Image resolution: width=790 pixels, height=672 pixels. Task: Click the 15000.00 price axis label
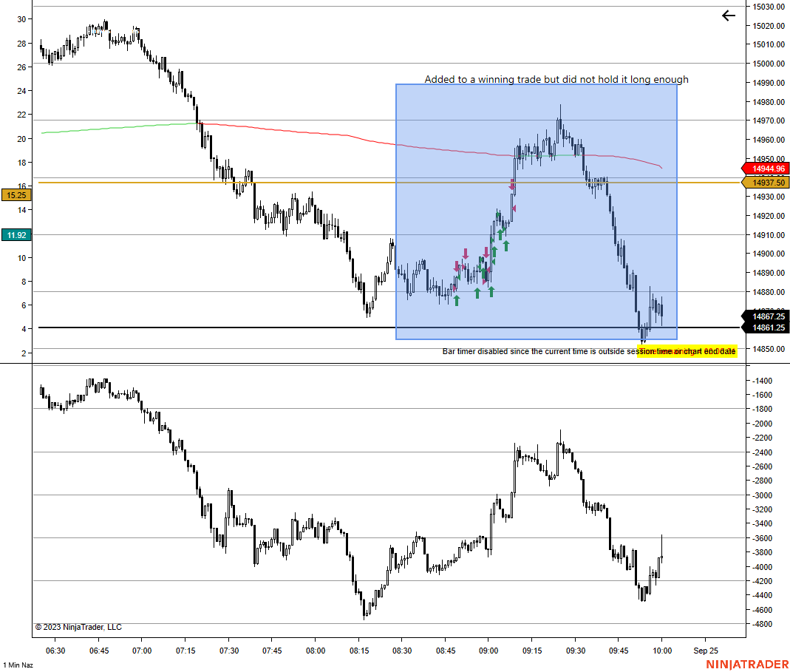pyautogui.click(x=769, y=64)
